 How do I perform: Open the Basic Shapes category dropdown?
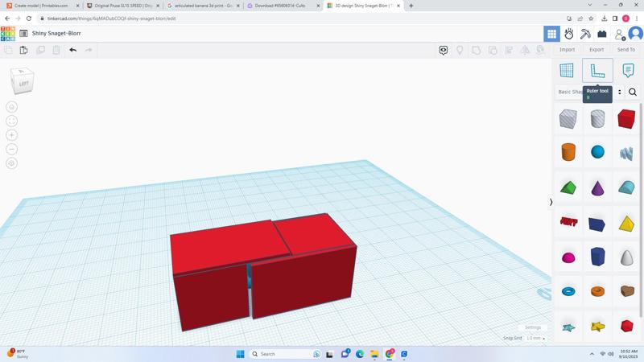[590, 92]
